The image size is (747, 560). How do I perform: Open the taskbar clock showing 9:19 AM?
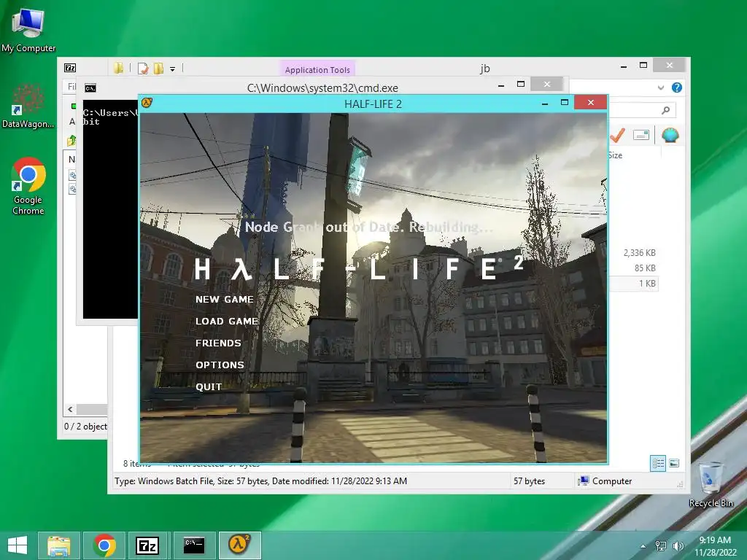(715, 545)
